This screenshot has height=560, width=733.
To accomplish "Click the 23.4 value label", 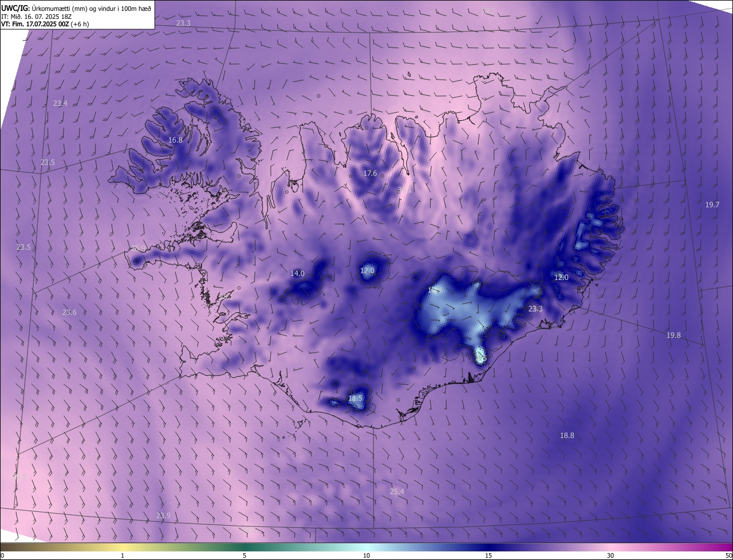I will pos(60,104).
